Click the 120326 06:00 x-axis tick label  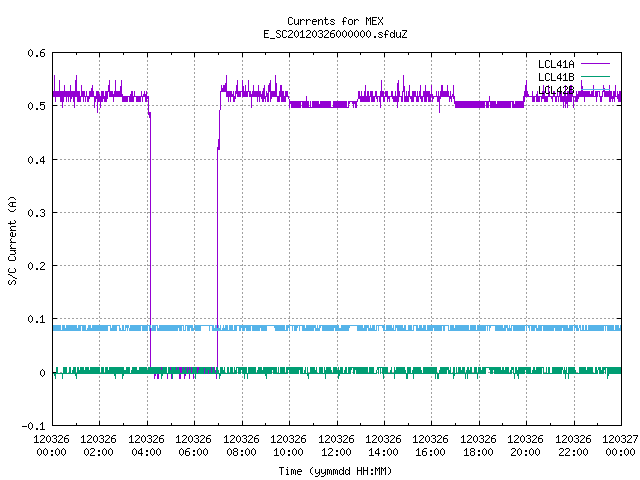click(x=193, y=446)
